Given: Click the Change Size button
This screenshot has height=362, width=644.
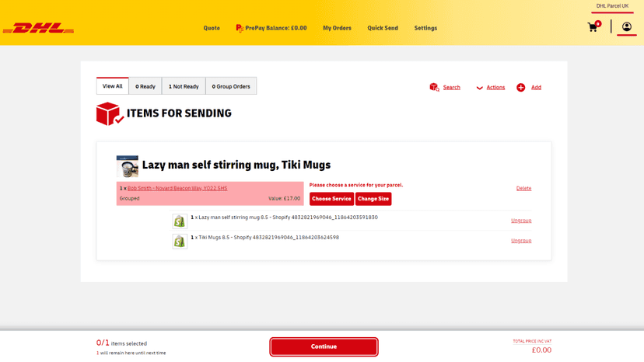Looking at the screenshot, I should (x=373, y=199).
